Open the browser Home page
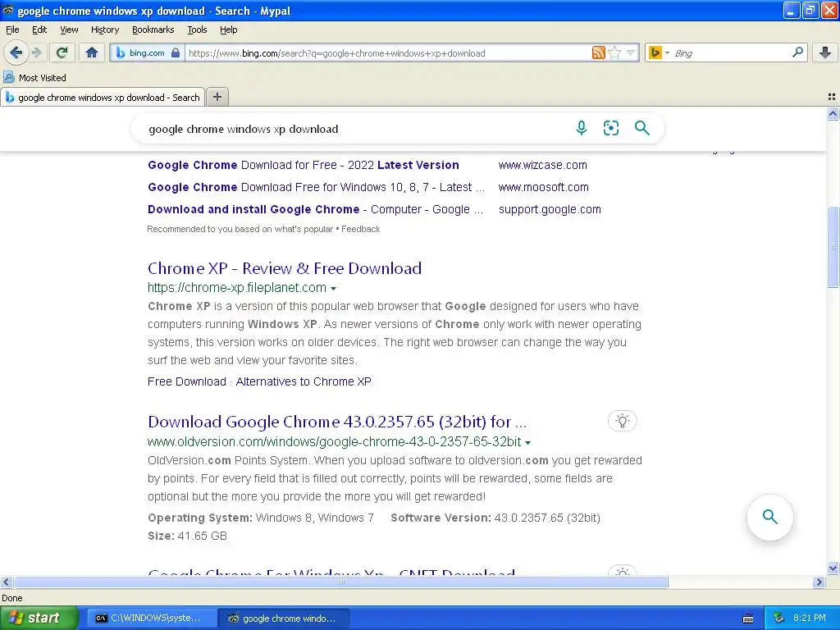840x630 pixels. (x=92, y=52)
